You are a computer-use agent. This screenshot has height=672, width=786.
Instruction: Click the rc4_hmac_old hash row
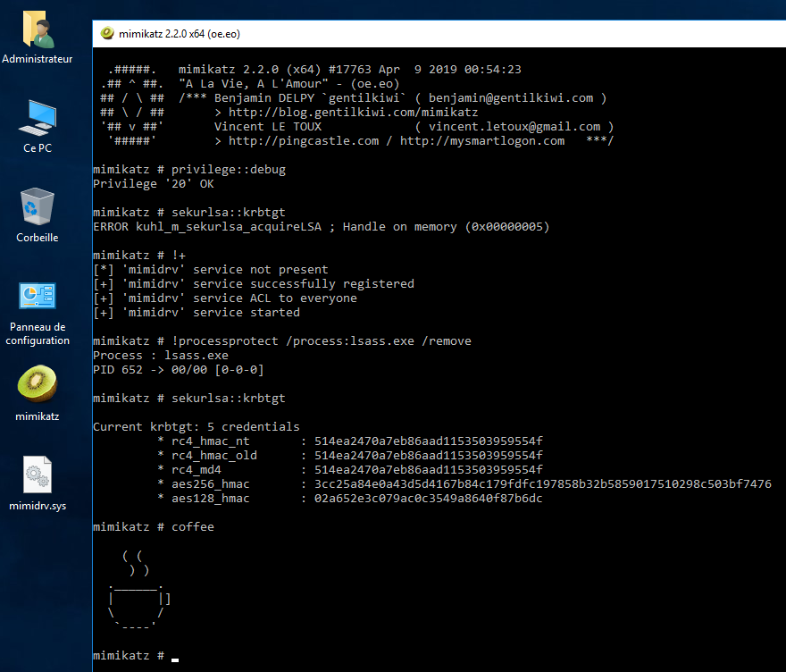[350, 456]
